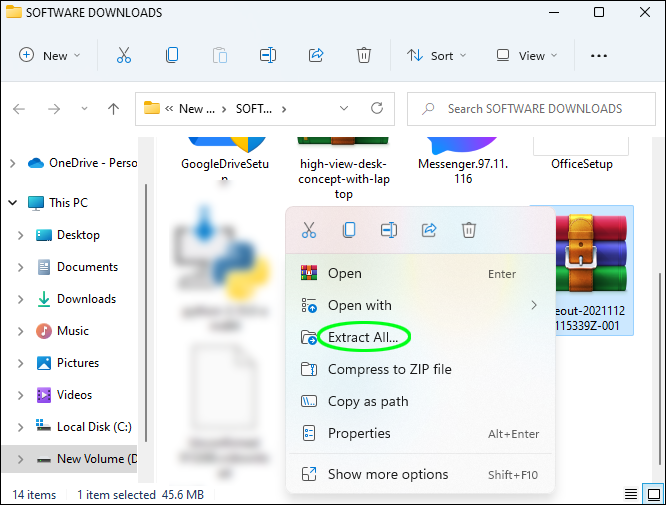Open Music folder in sidebar

tap(63, 331)
